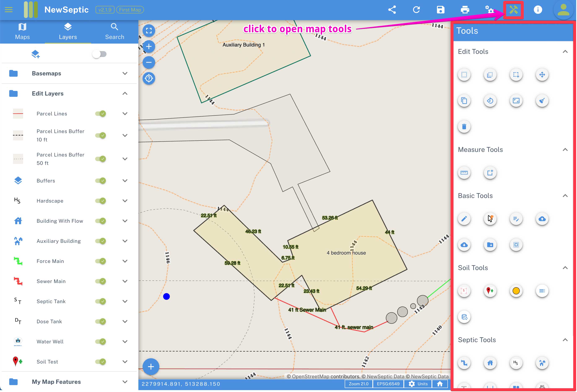Toggle Parcel Lines layer visibility

pos(100,113)
